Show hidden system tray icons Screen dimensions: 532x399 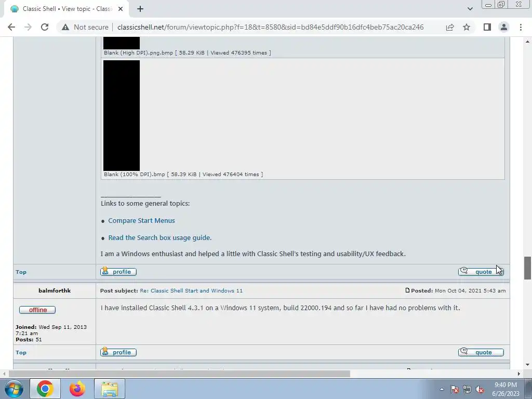coord(442,389)
